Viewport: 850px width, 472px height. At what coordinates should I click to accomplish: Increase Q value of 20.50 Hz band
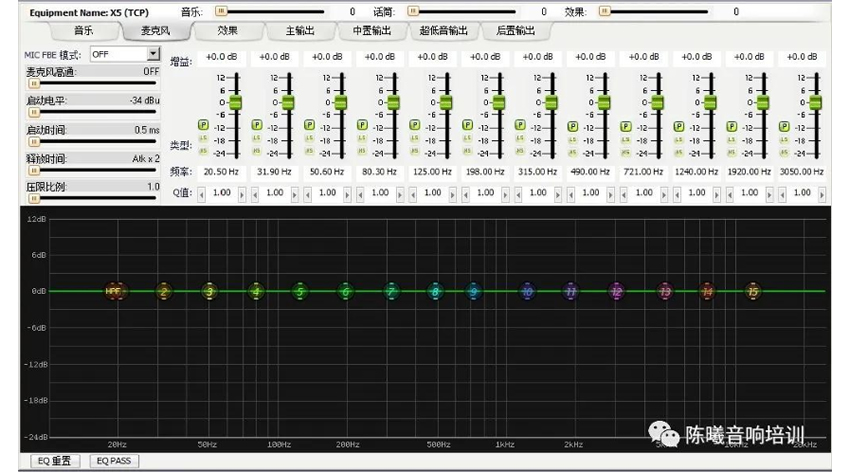(242, 194)
